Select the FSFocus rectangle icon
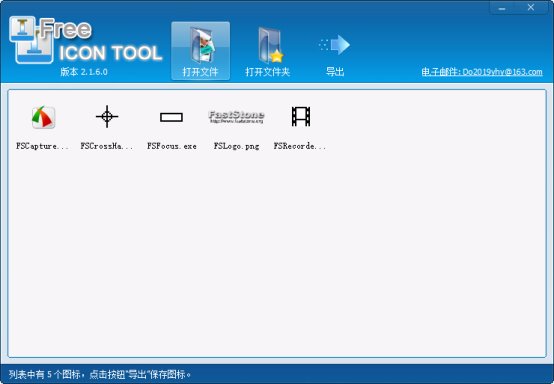 click(171, 117)
